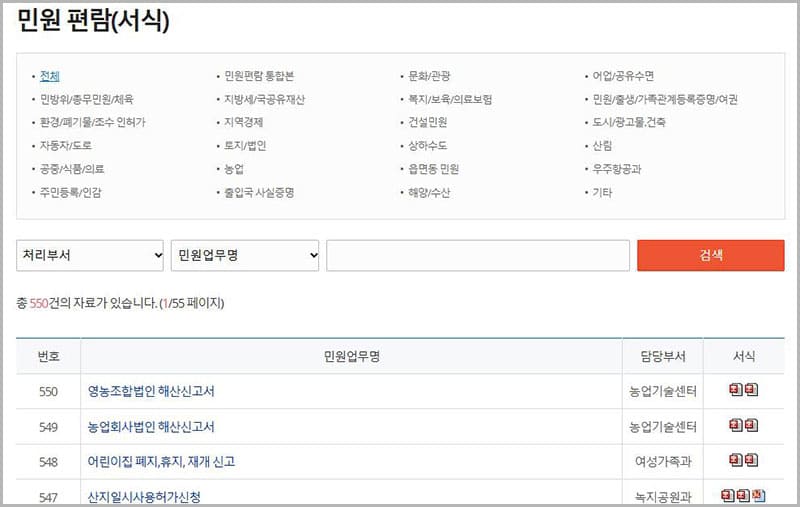
Task: Open third attachment icon in row 547
Action: [x=758, y=495]
